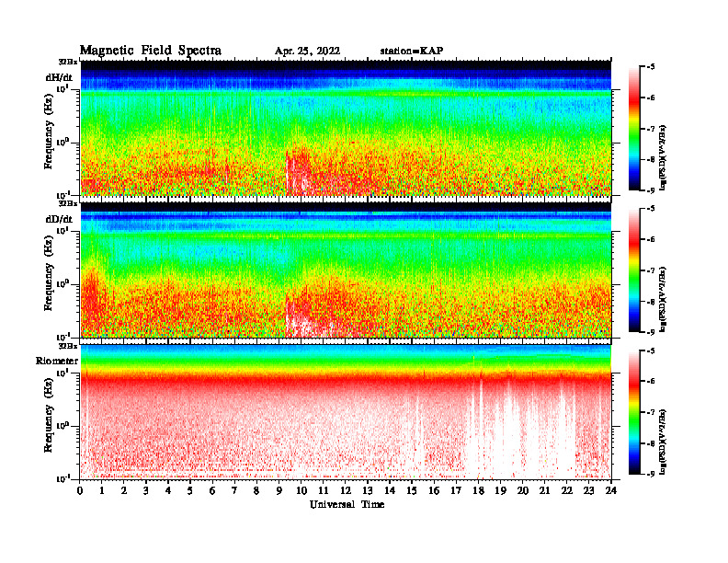
Task: Click the "-9" value on the Riometer color bar
Action: pos(650,474)
